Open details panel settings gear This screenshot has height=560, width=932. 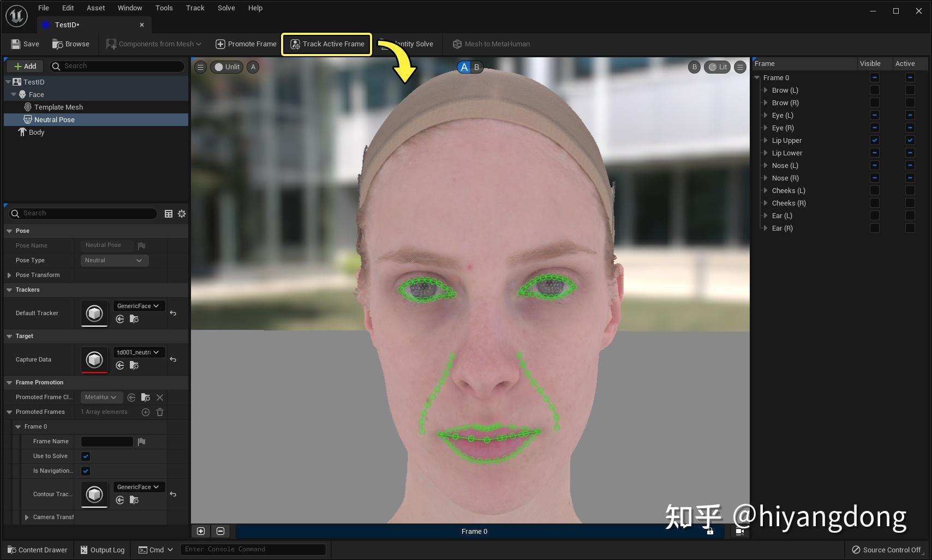pos(182,214)
